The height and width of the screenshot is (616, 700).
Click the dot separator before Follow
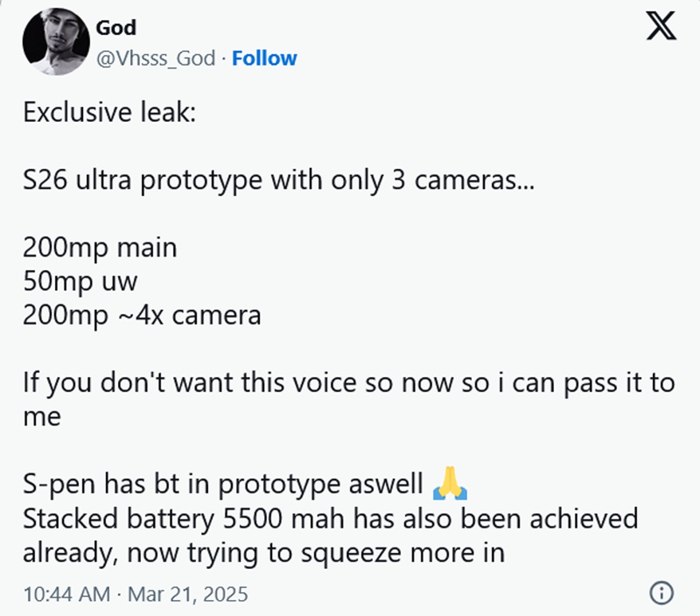[x=224, y=58]
